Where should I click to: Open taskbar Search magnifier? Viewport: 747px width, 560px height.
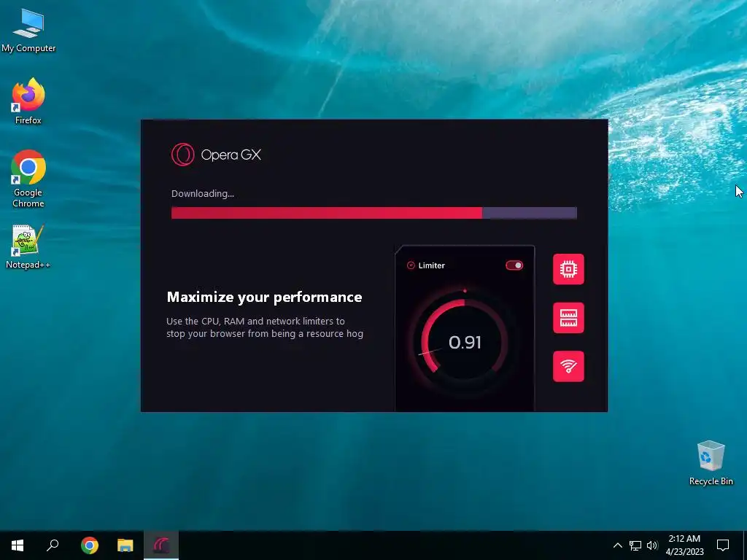pyautogui.click(x=53, y=545)
